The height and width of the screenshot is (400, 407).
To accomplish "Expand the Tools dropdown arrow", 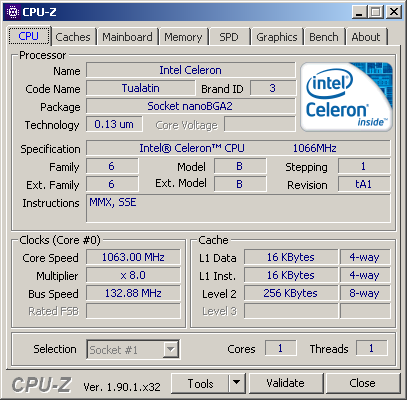I will tap(237, 384).
